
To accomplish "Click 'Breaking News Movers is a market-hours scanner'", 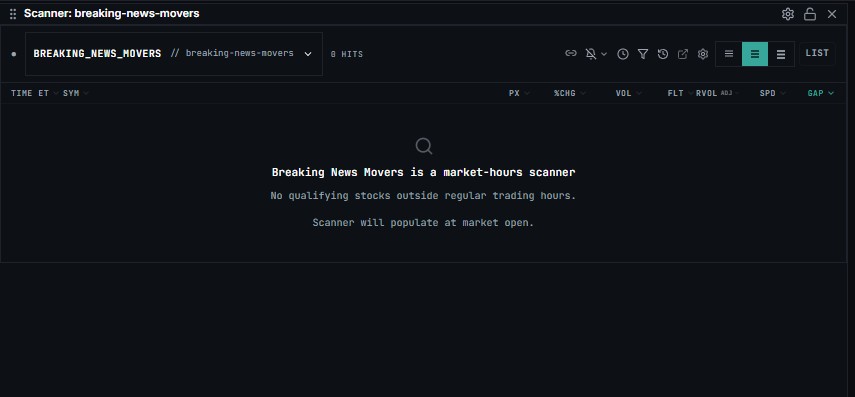I will [x=424, y=172].
